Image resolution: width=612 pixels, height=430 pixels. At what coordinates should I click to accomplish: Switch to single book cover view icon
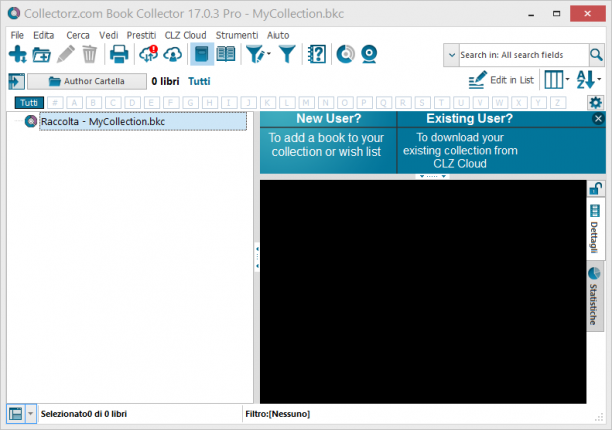[202, 54]
